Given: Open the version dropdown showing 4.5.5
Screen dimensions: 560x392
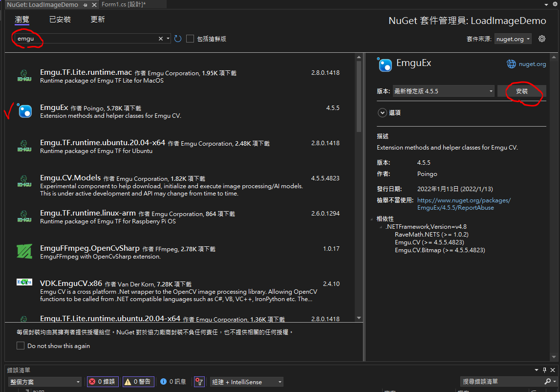Looking at the screenshot, I should (x=444, y=91).
